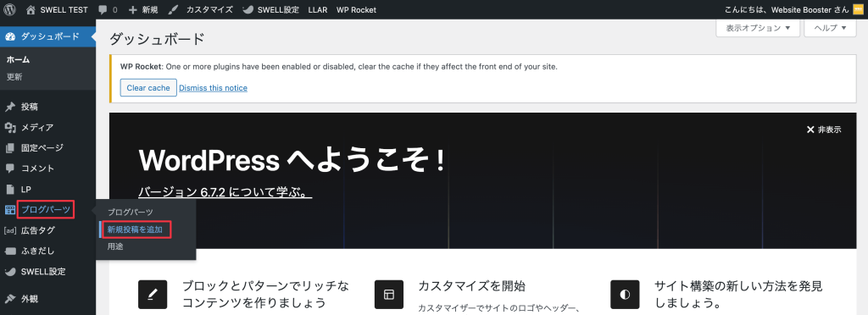This screenshot has width=868, height=315.
Task: Click the カスタマイズを開始 heading
Action: click(x=471, y=286)
